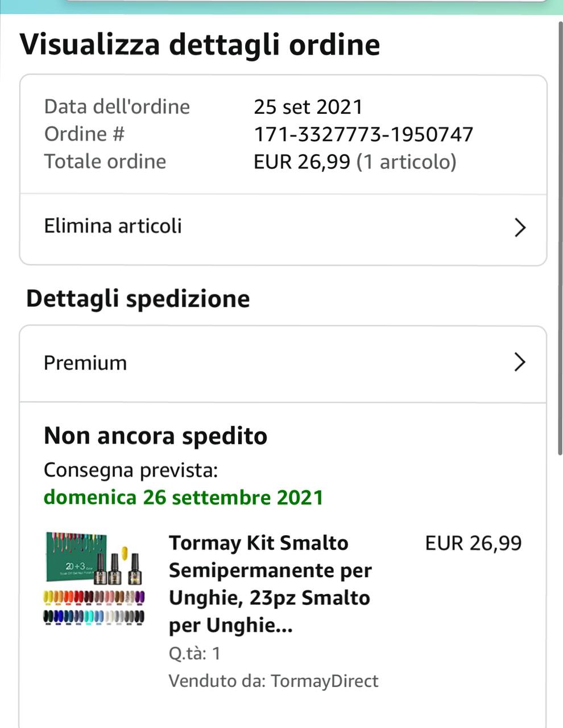This screenshot has height=728, width=563.
Task: Select the Premium shipping option label
Action: click(x=85, y=363)
